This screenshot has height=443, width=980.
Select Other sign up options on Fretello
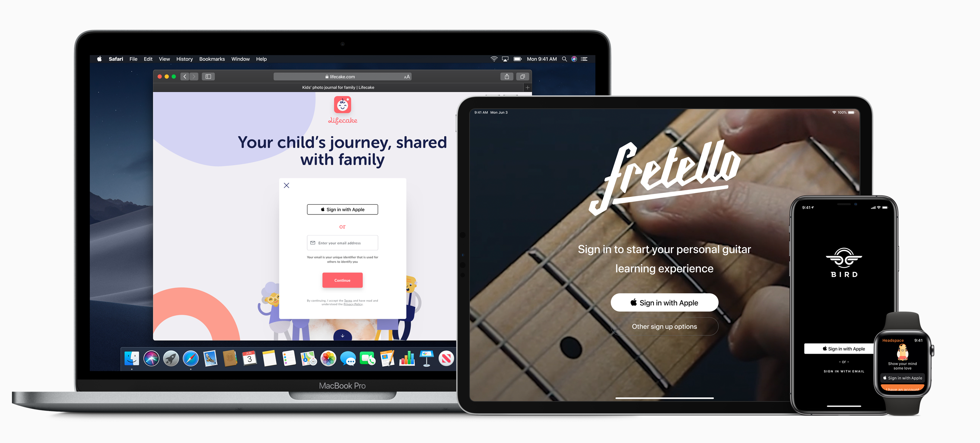[664, 326]
